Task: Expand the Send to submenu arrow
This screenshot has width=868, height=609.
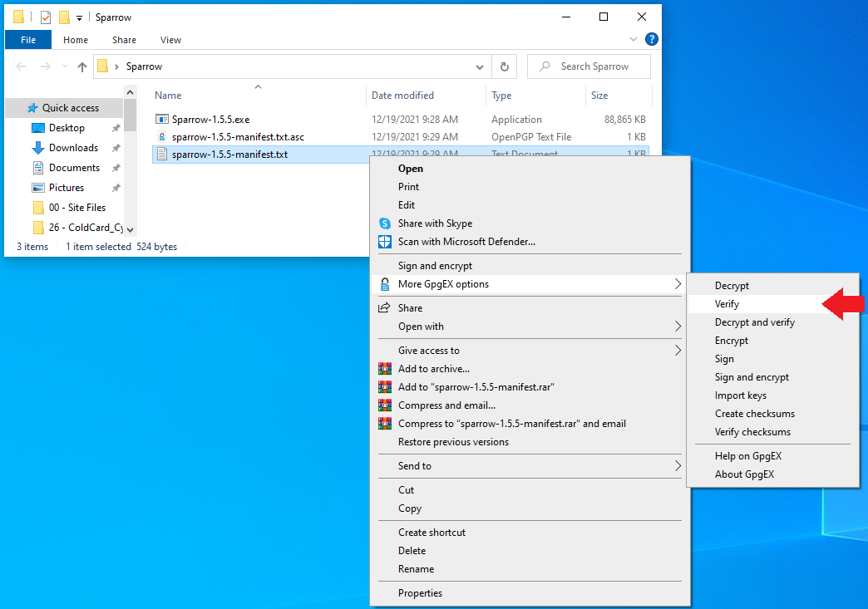Action: pos(678,466)
